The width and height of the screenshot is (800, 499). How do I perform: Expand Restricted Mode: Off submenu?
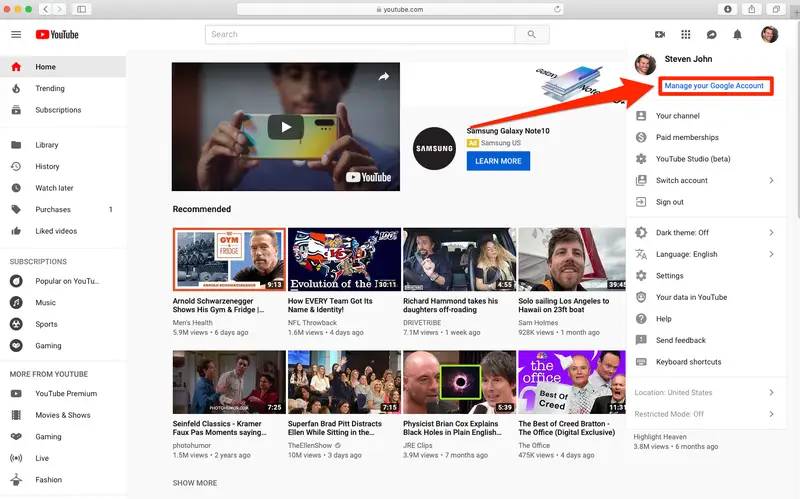click(x=771, y=414)
